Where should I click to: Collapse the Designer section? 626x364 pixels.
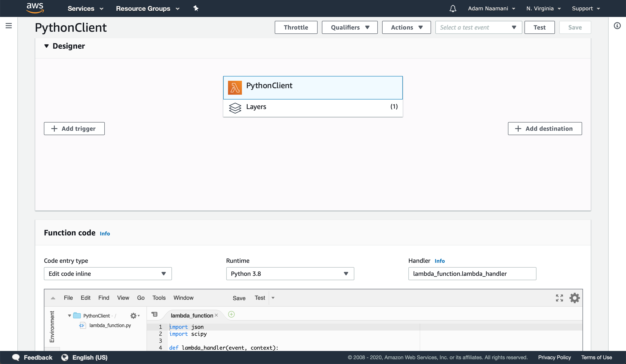coord(47,46)
